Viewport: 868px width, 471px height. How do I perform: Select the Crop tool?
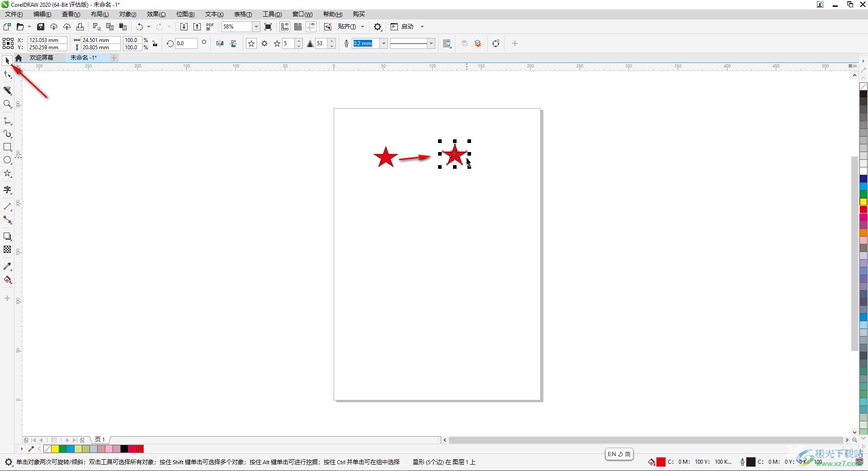pyautogui.click(x=7, y=90)
